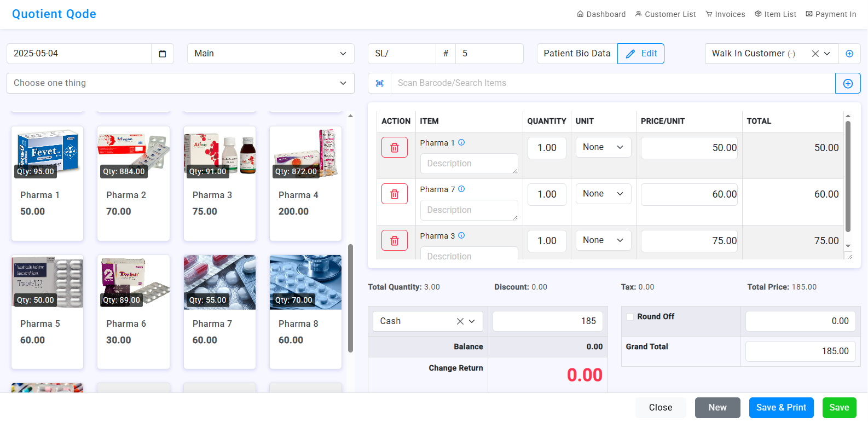Edit Patient Bio Data
The height and width of the screenshot is (422, 868).
(641, 54)
